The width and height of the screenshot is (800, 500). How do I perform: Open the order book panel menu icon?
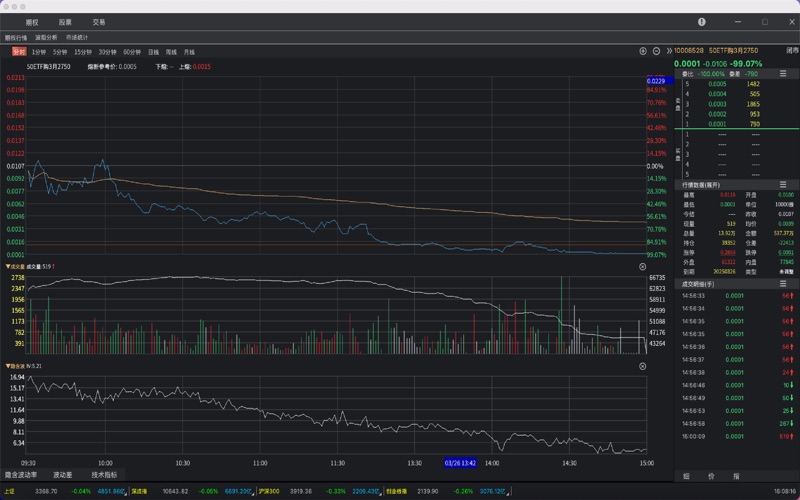[x=781, y=74]
